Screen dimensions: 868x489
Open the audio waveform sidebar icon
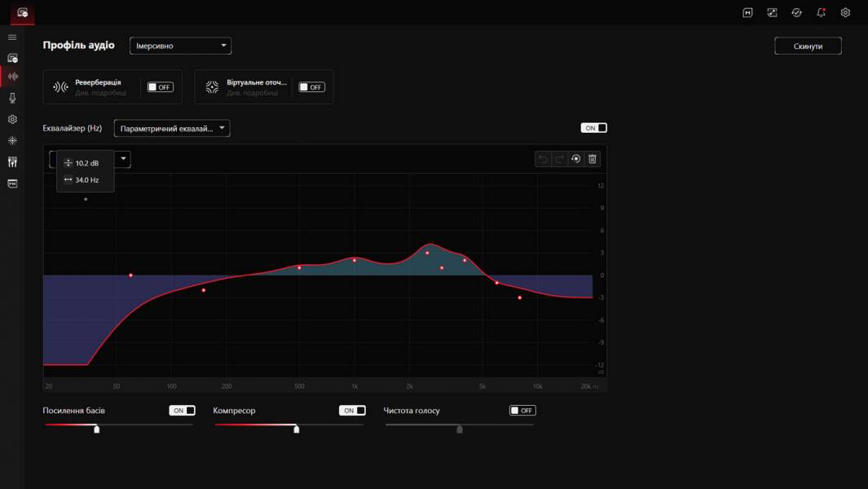pos(12,77)
